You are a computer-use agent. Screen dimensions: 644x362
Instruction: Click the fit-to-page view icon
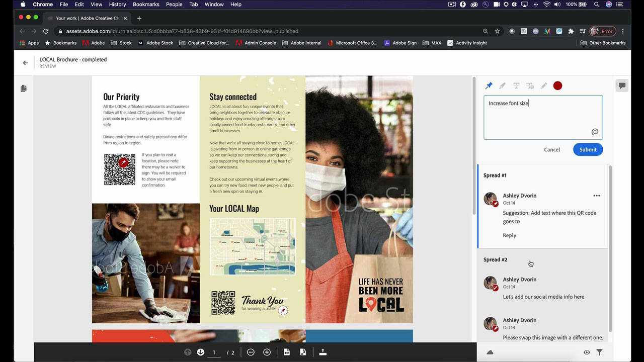tap(303, 352)
